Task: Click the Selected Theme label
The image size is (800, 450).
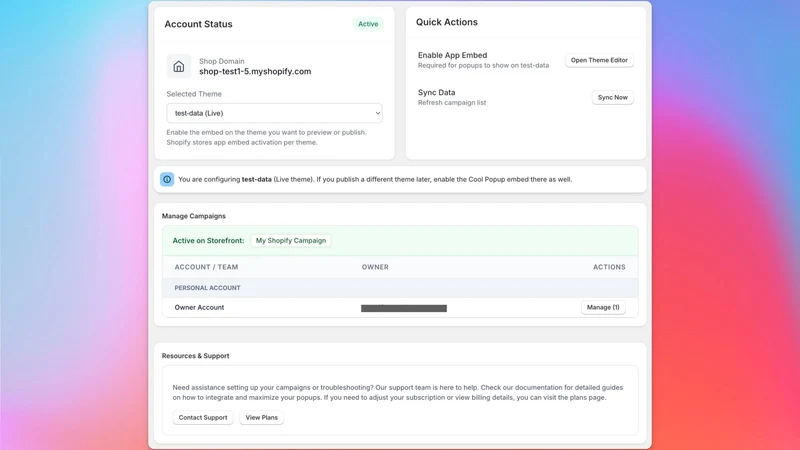Action: (194, 94)
